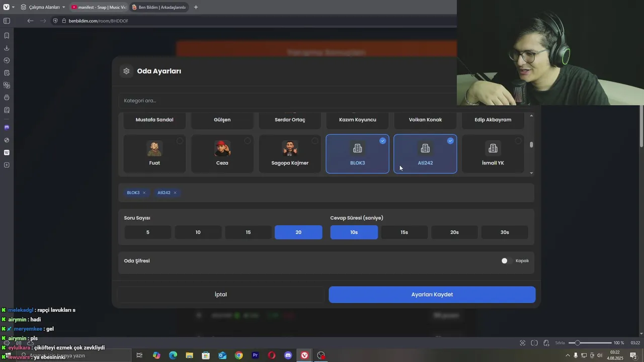The image size is (644, 362).
Task: Deselect the BLOK3 category card
Action: pyautogui.click(x=357, y=154)
